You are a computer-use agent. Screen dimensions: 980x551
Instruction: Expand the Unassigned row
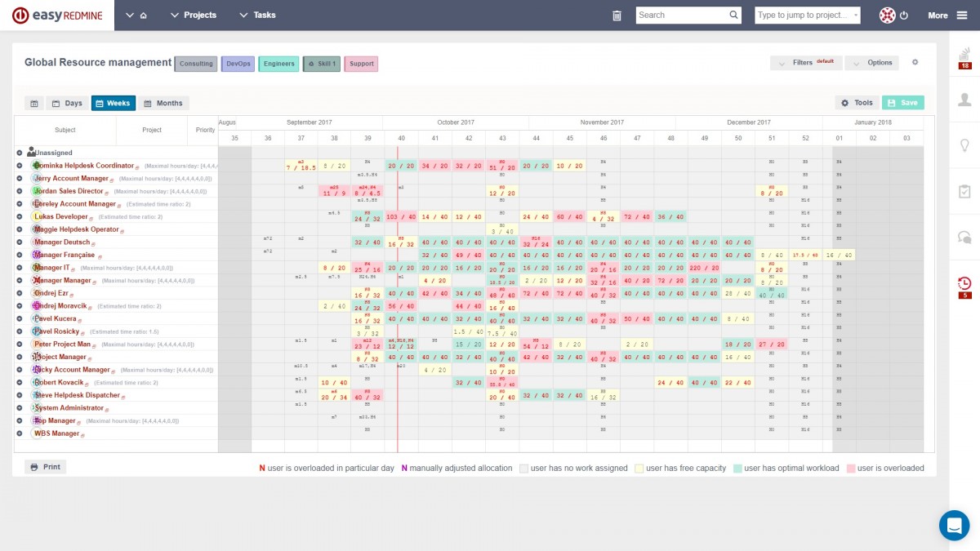(x=20, y=153)
